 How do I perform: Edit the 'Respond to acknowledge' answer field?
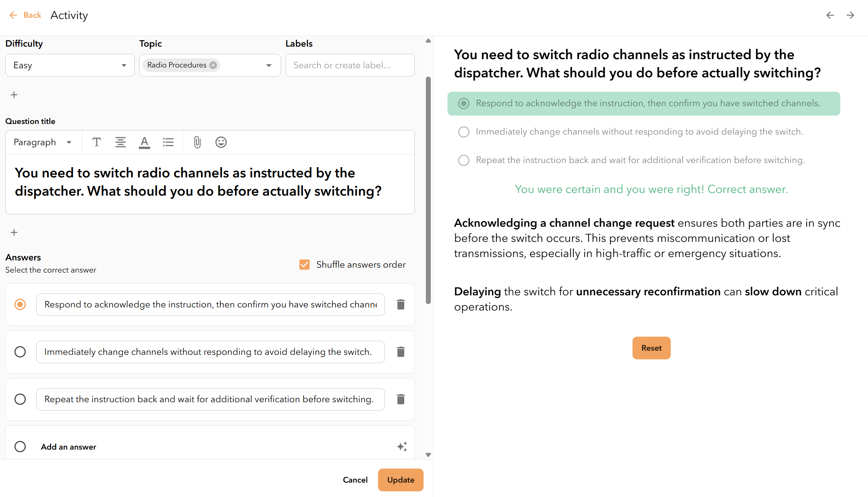tap(210, 304)
